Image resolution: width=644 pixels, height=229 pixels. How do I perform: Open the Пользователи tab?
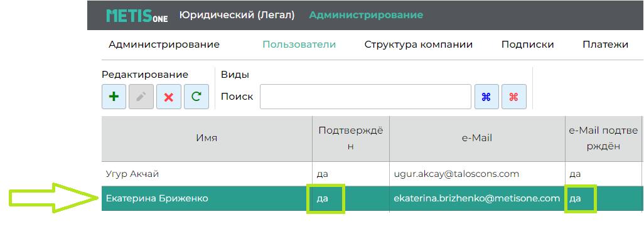[x=299, y=45]
